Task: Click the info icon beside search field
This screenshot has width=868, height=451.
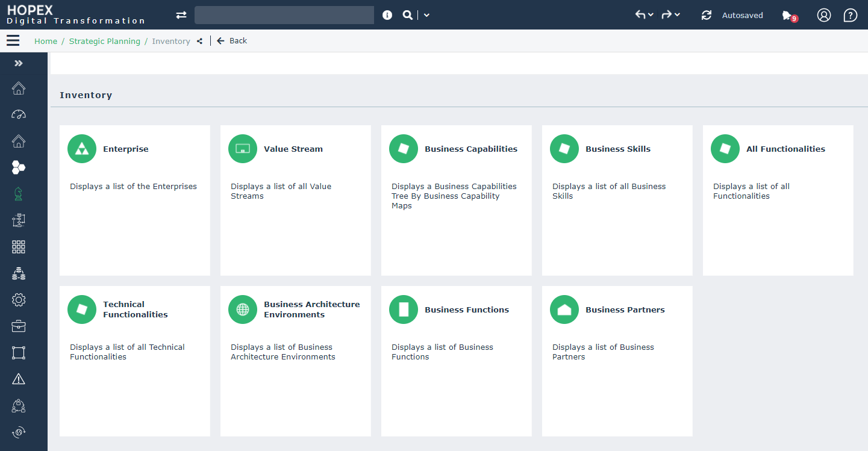Action: (387, 16)
